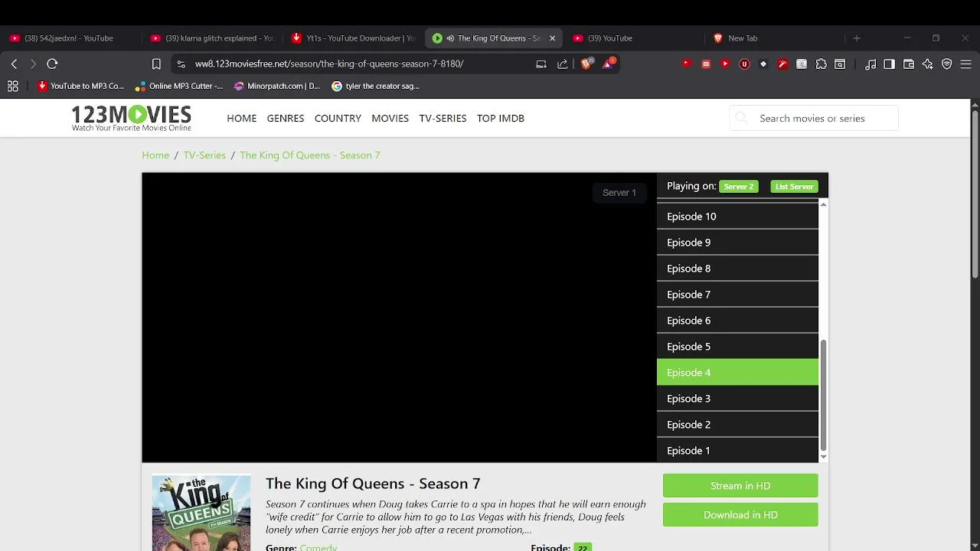Open the Extensions puzzle piece menu
Screen dimensions: 980x551
tap(821, 64)
